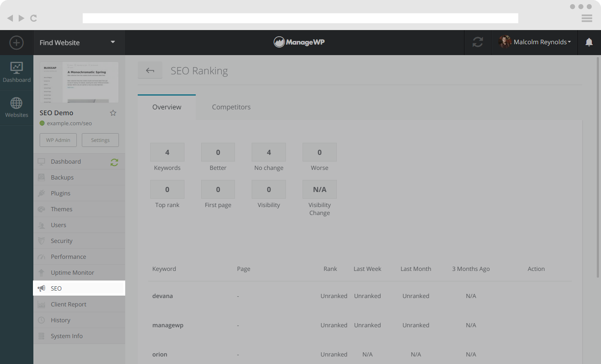
Task: Click the ManageWP logo
Action: click(299, 42)
